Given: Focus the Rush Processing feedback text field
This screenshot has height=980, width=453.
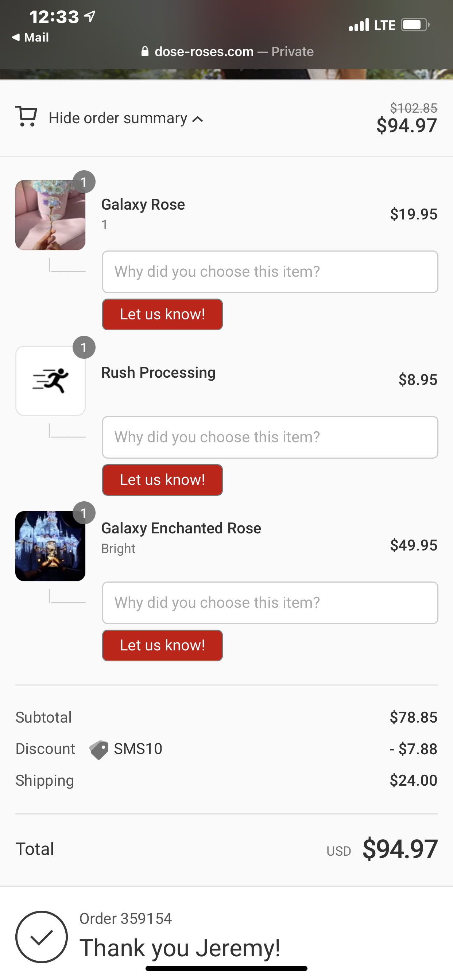Looking at the screenshot, I should coord(270,437).
